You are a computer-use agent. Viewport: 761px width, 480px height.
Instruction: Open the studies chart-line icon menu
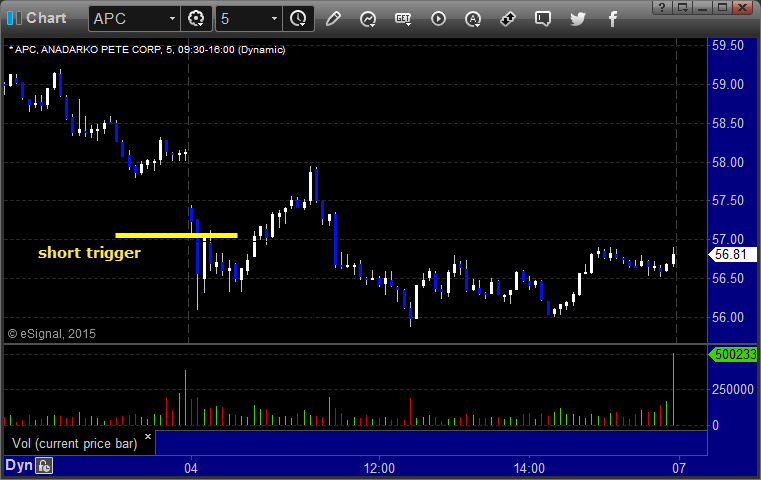(368, 19)
